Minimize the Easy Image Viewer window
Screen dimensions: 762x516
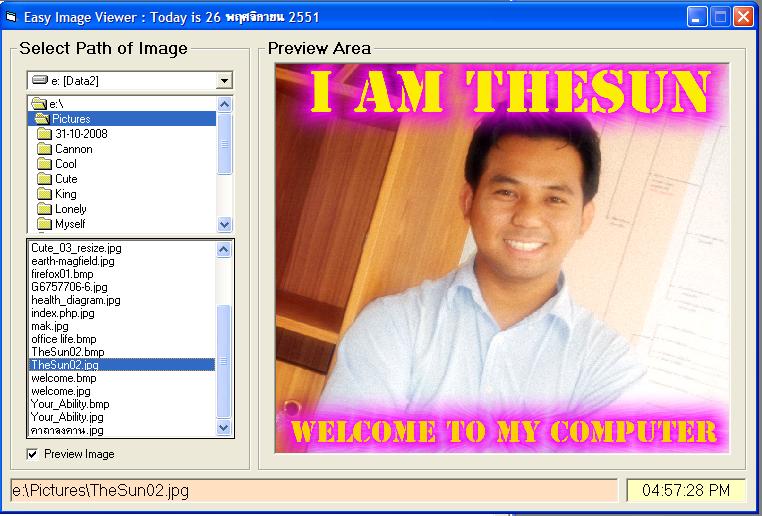click(696, 17)
